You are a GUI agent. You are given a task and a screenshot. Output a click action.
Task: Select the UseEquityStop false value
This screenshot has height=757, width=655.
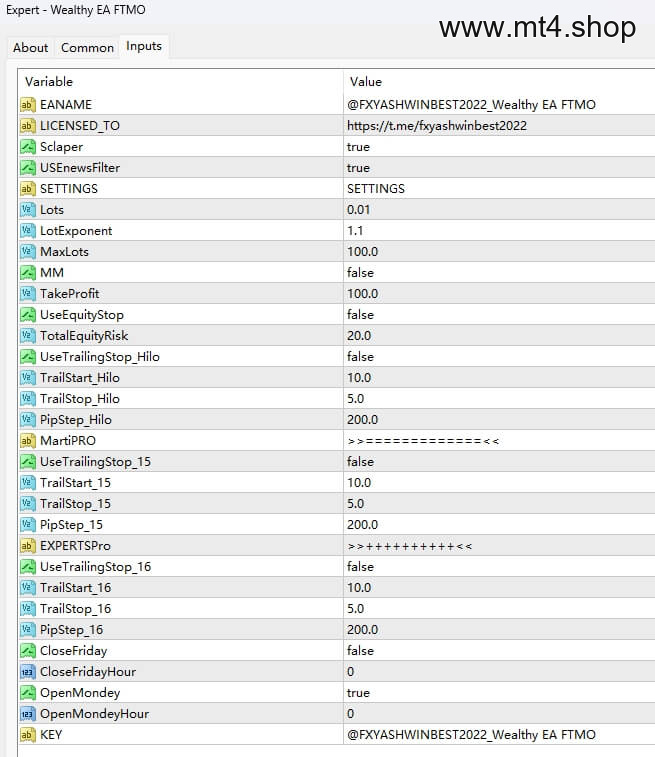[360, 315]
